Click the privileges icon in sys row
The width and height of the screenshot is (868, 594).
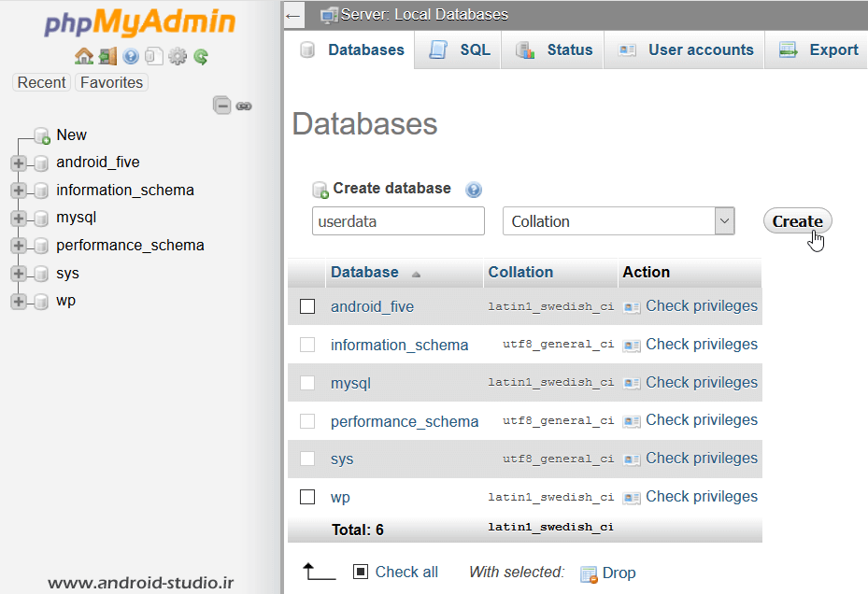(x=632, y=459)
